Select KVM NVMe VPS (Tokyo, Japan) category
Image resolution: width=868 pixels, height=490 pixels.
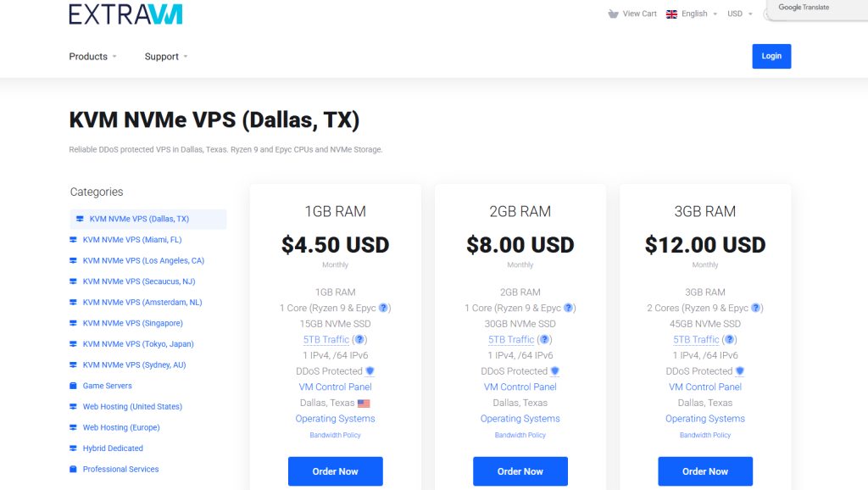pos(138,344)
